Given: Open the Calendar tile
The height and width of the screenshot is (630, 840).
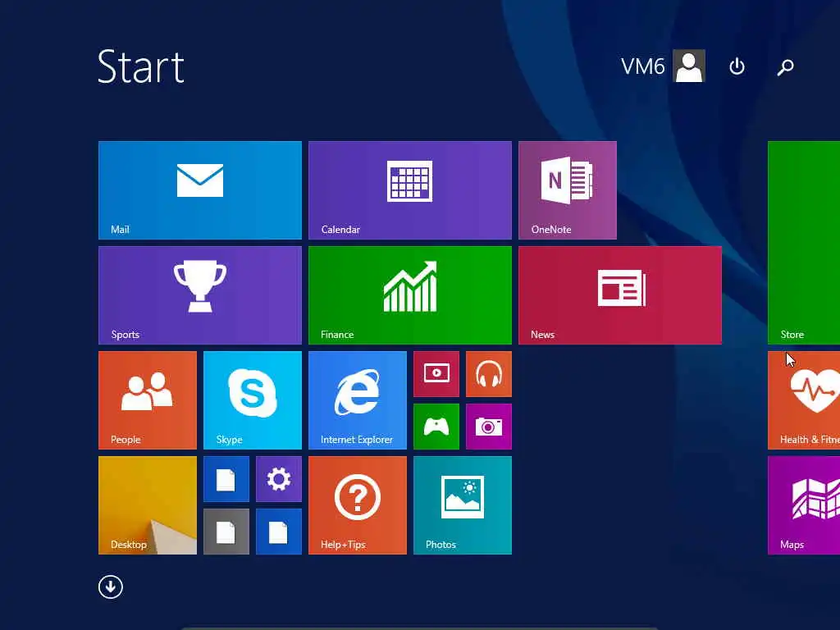Looking at the screenshot, I should (x=410, y=190).
